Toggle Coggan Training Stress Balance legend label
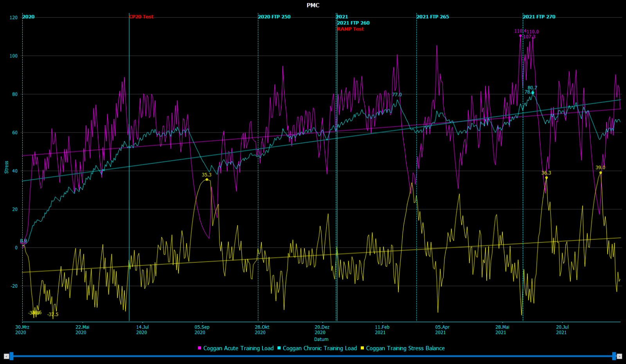Image resolution: width=626 pixels, height=364 pixels. 405,348
